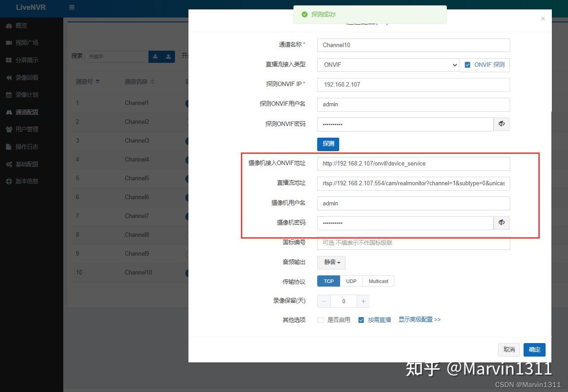Click the 探测 probe button

point(328,144)
